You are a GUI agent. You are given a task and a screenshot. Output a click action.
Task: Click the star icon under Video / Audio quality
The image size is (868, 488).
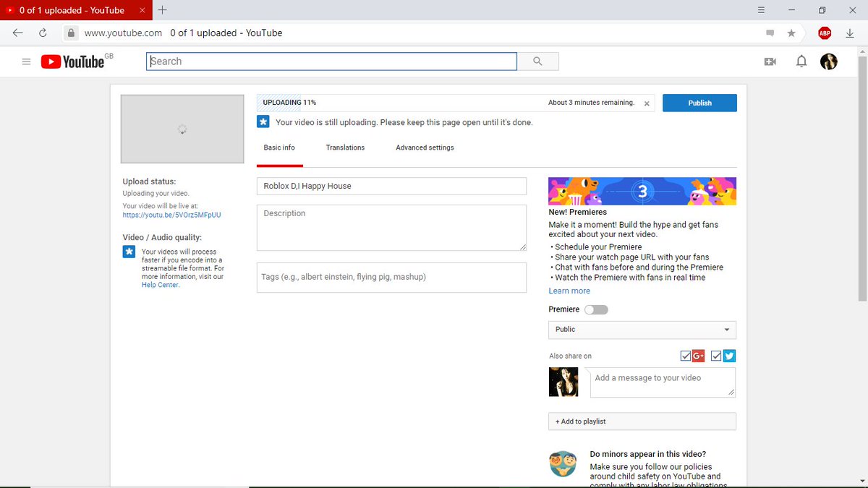[129, 252]
